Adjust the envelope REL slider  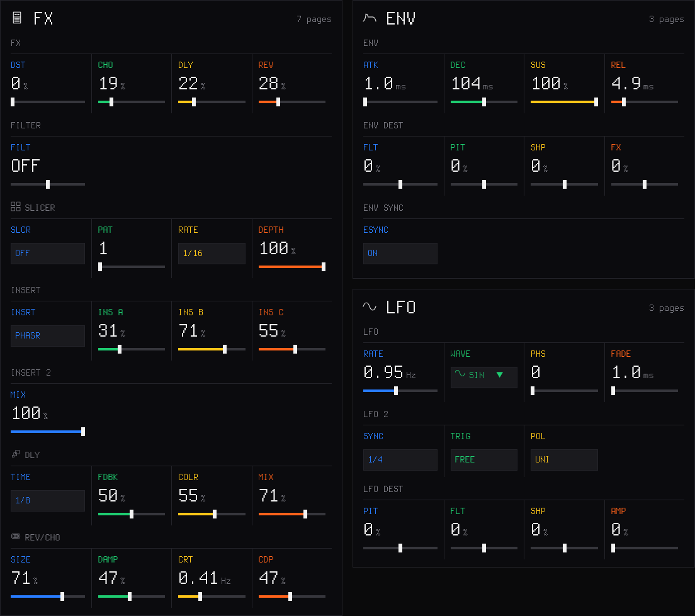point(644,102)
